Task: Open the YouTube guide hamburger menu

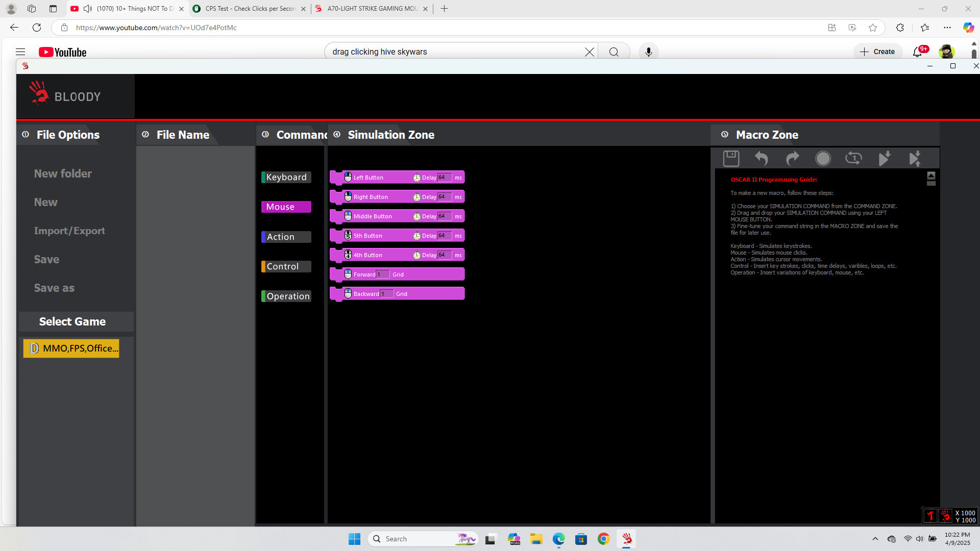Action: coord(20,52)
